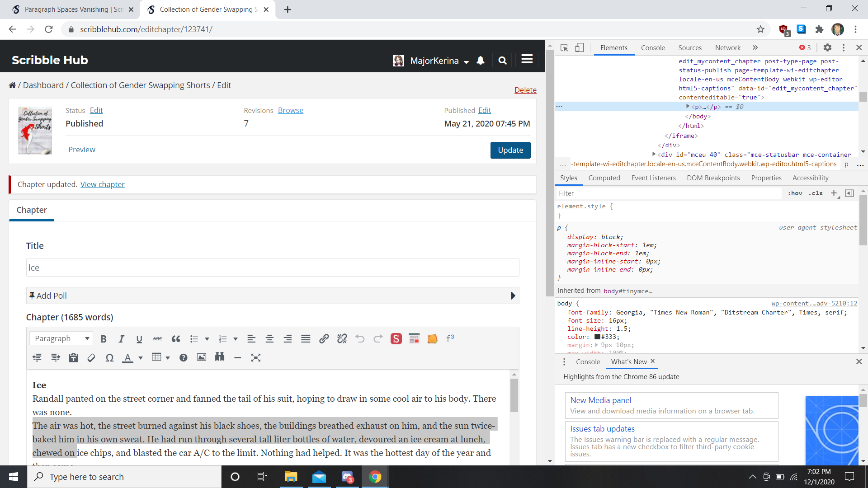This screenshot has width=868, height=488.
Task: Toggle the :hov element state panel
Action: pos(795,193)
